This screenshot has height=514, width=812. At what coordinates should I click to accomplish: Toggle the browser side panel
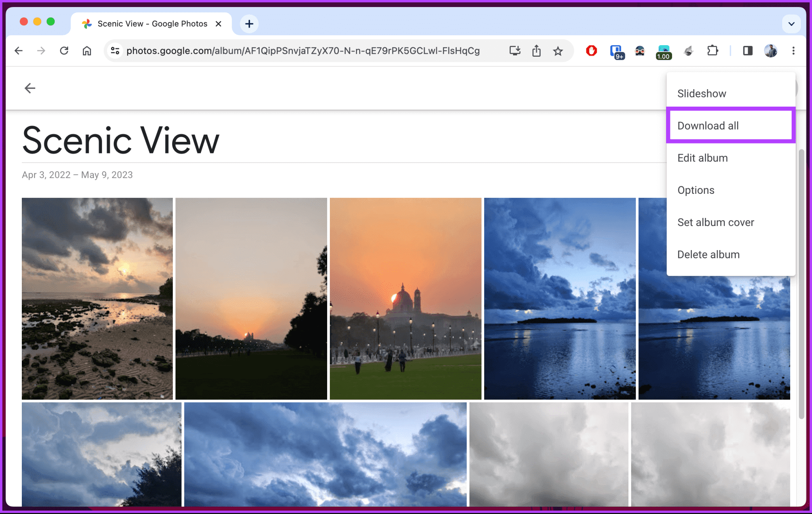(747, 51)
